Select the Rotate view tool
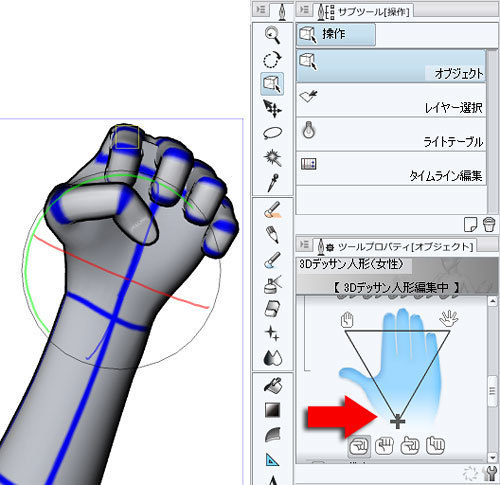Viewport: 500px width, 485px height. pos(272,60)
